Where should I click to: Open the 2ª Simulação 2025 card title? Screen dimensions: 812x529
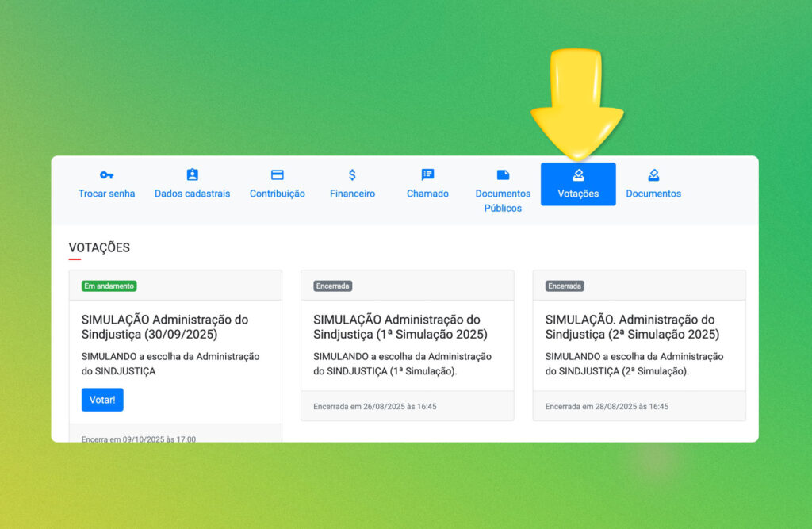tap(632, 327)
